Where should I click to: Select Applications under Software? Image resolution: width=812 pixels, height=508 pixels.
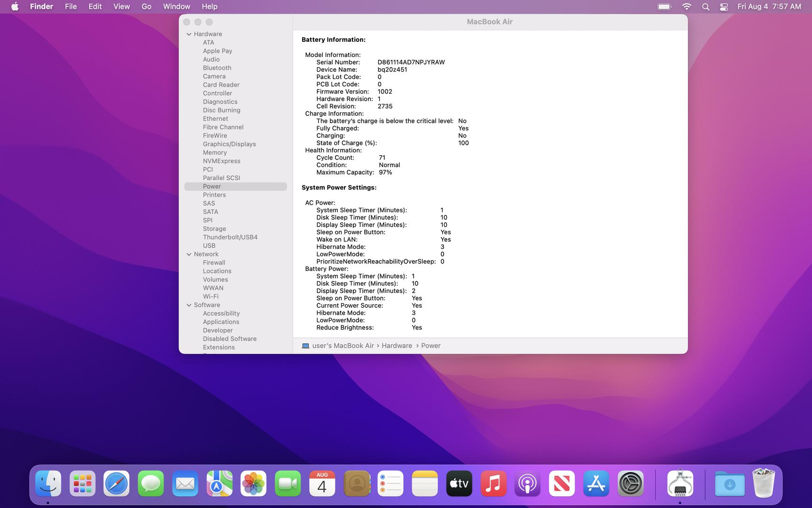[221, 322]
